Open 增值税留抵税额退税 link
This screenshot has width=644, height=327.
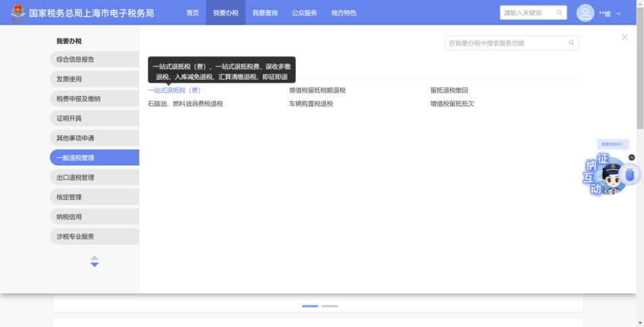point(317,91)
